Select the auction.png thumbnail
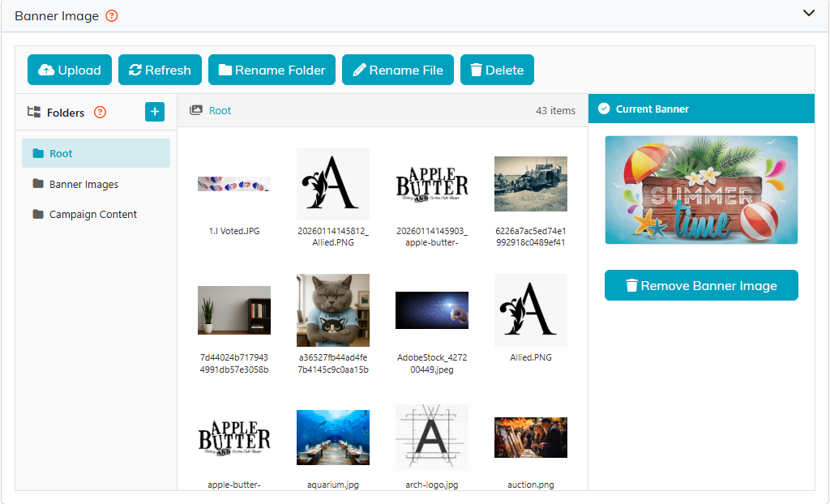830x504 pixels. pos(531,438)
